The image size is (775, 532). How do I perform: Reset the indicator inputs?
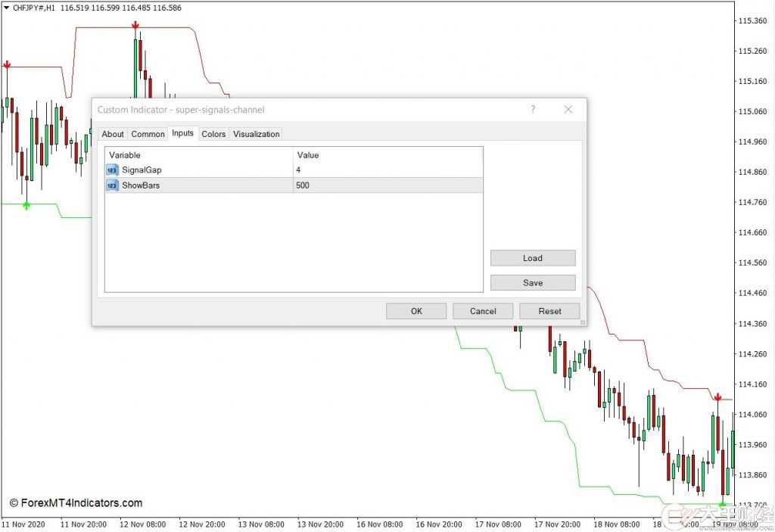(549, 311)
